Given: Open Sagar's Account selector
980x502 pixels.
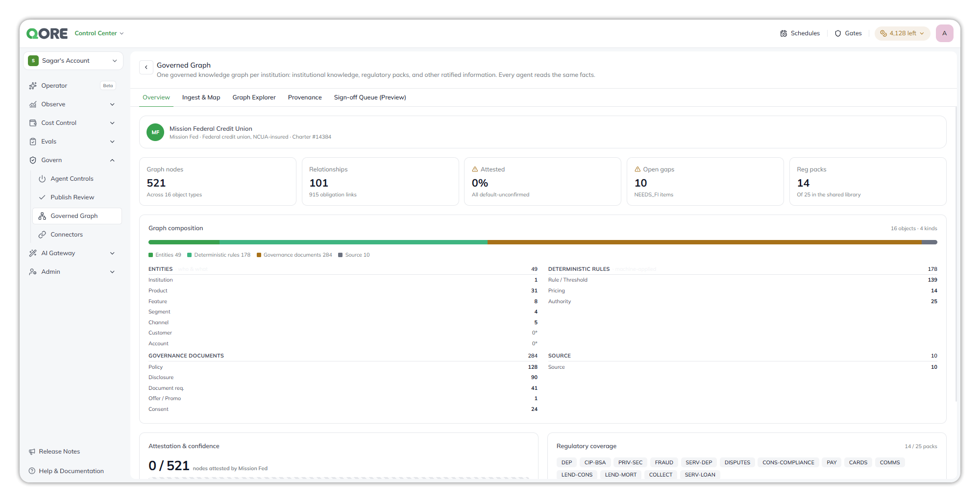Looking at the screenshot, I should pyautogui.click(x=73, y=61).
